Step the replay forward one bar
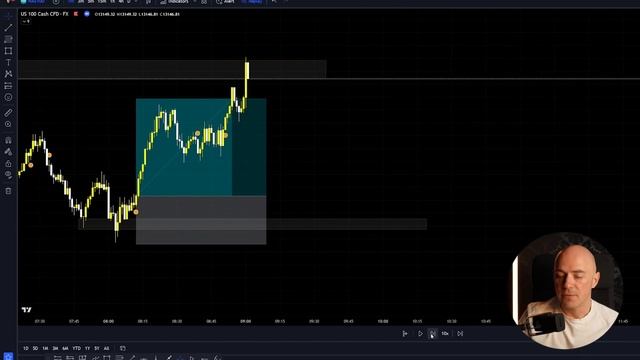This screenshot has height=360, width=640. point(432,333)
